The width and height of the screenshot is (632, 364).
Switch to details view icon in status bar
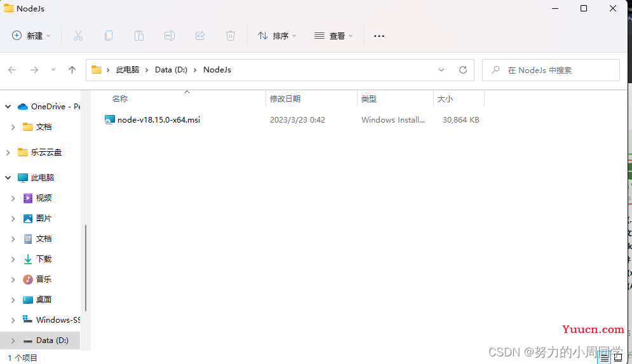tap(605, 358)
